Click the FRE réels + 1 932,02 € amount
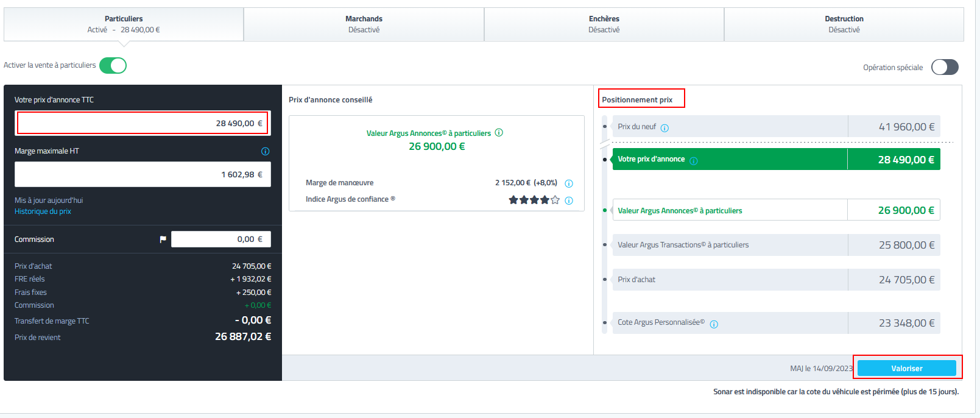 [251, 279]
